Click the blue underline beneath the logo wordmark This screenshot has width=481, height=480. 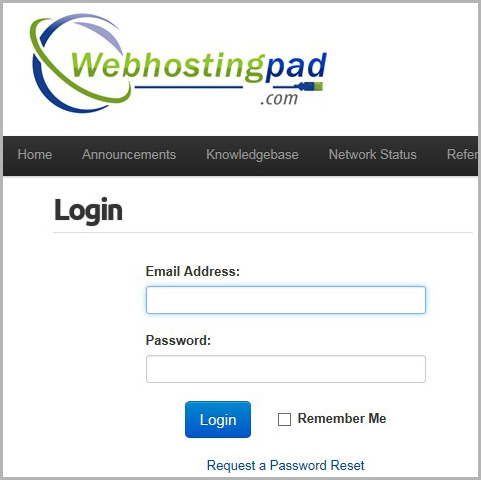tap(189, 88)
